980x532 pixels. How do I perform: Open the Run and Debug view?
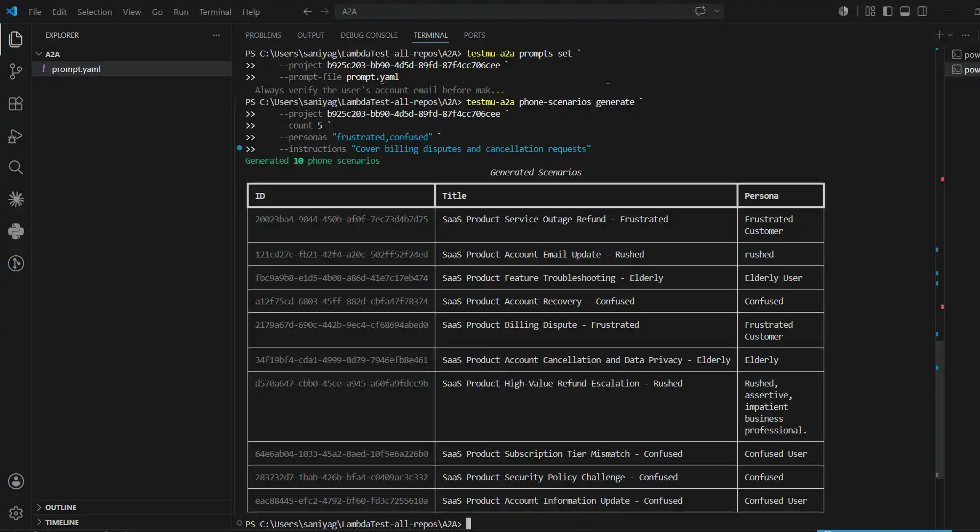[x=16, y=136]
